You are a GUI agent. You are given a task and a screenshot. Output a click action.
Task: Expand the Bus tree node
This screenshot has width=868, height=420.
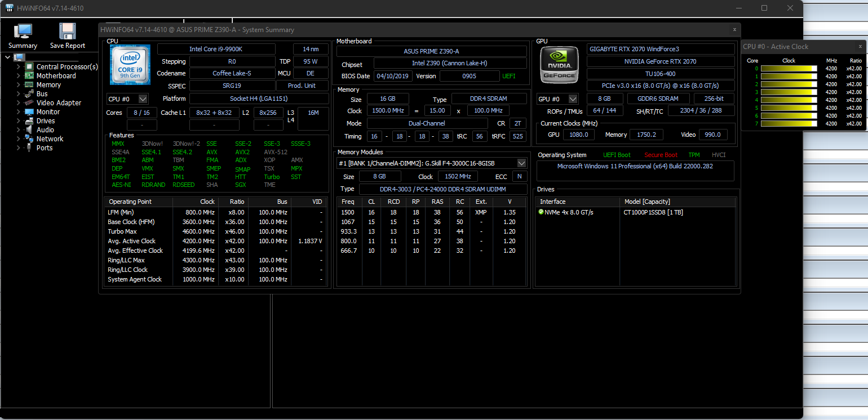pos(18,93)
